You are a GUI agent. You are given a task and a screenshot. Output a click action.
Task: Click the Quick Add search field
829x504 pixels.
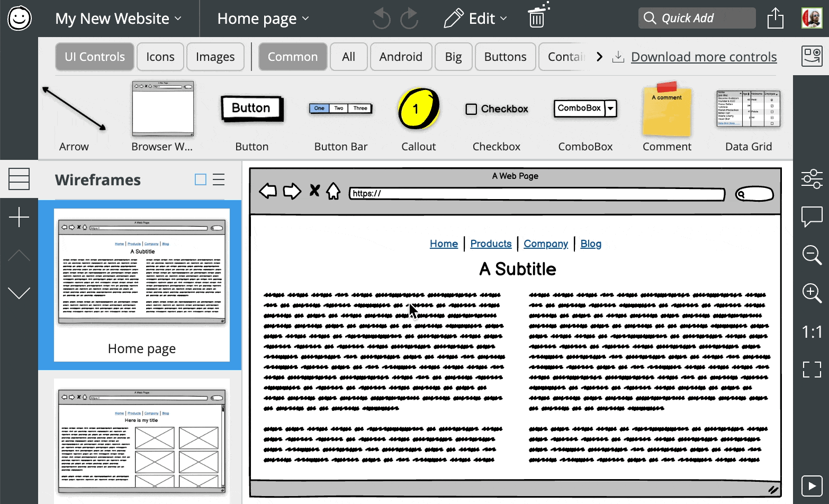[x=697, y=18]
